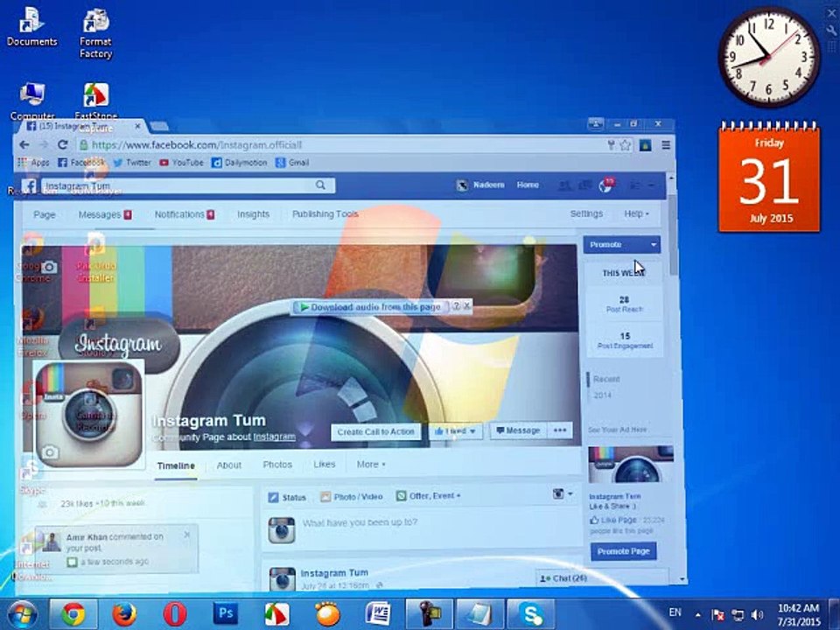
Task: Open Firefox from the taskbar
Action: pos(124,614)
